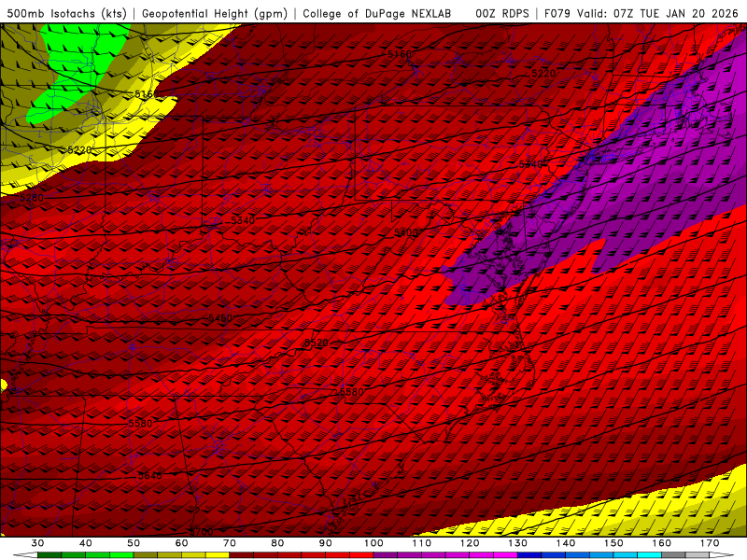Click the '140' value on the color scale

566,543
